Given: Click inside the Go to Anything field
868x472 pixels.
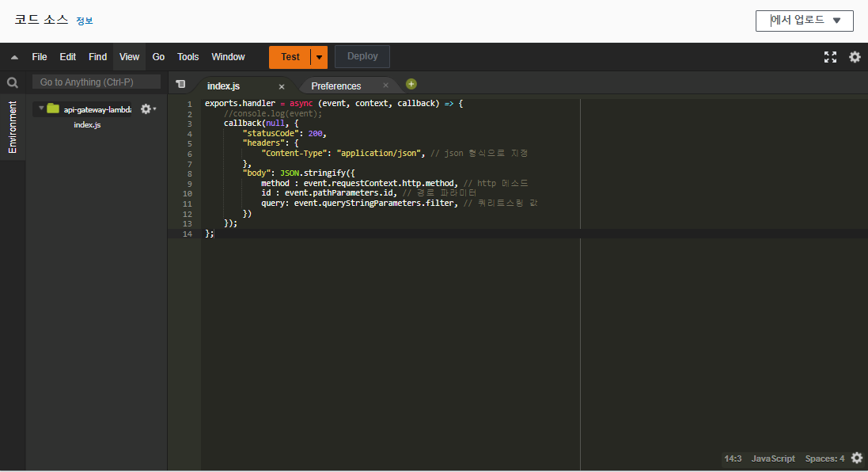Looking at the screenshot, I should click(95, 82).
